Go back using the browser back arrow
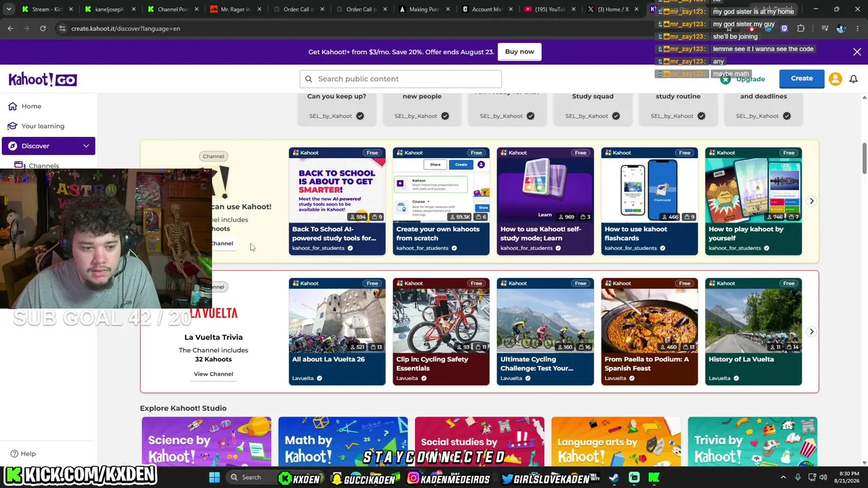The width and height of the screenshot is (868, 488). [10, 28]
